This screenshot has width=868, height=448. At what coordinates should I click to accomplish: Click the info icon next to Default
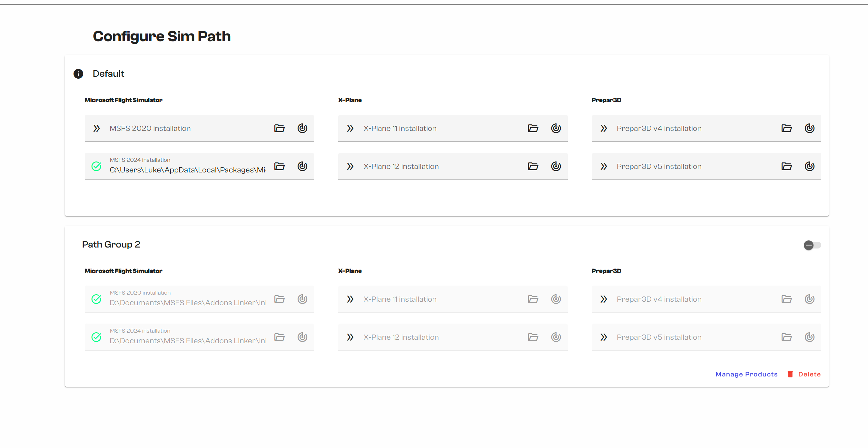click(78, 74)
